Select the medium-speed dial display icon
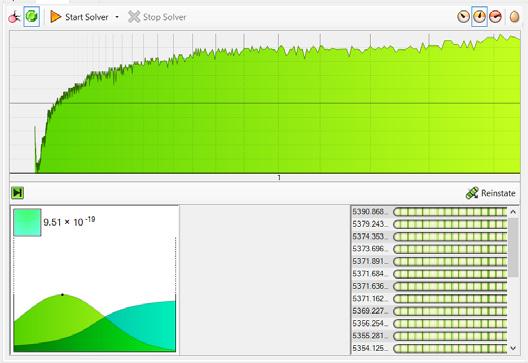 pos(480,16)
